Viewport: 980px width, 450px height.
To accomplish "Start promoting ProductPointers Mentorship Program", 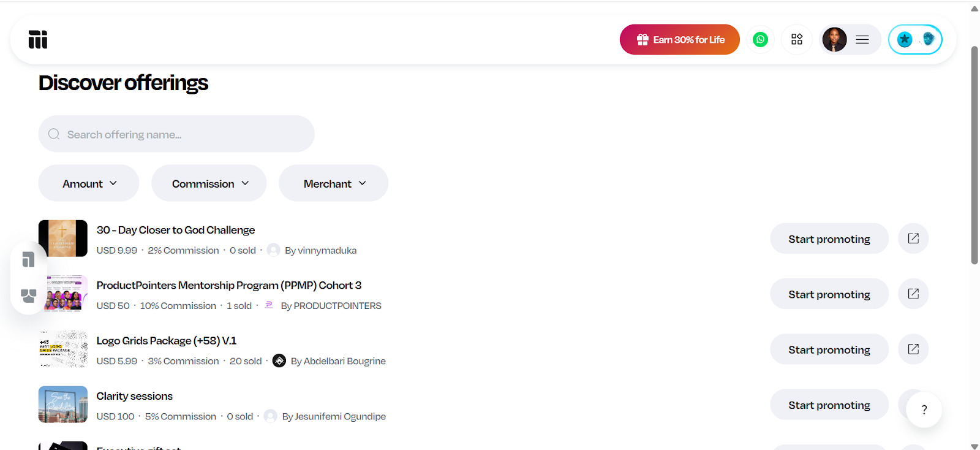I will [829, 294].
